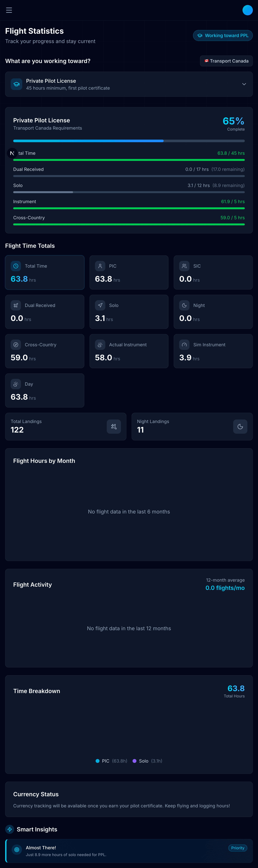The width and height of the screenshot is (258, 868).
Task: Select the Cross-Country compass icon
Action: (x=16, y=344)
